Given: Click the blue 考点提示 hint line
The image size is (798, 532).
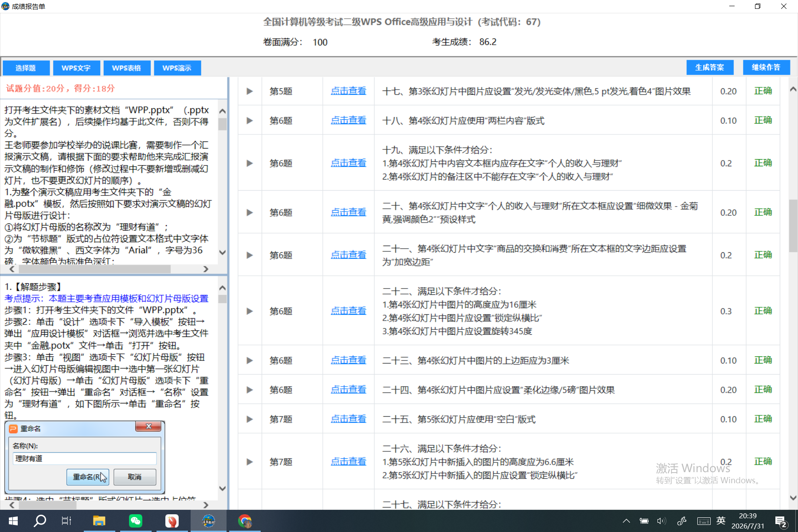Looking at the screenshot, I should tap(106, 298).
